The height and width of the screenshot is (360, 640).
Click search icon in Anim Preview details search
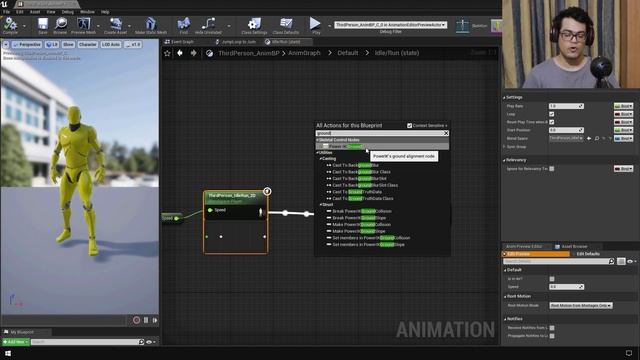[x=611, y=261]
